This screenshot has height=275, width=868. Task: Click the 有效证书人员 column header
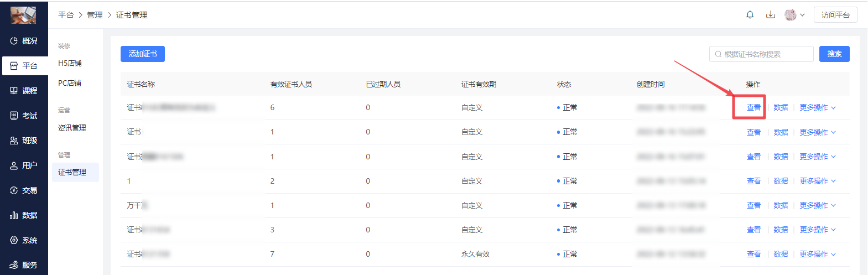click(291, 84)
